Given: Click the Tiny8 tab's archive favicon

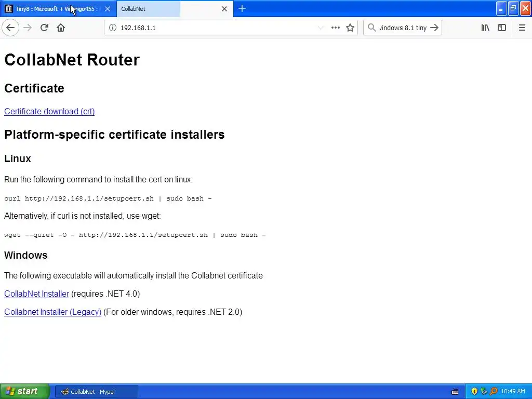Looking at the screenshot, I should point(9,9).
